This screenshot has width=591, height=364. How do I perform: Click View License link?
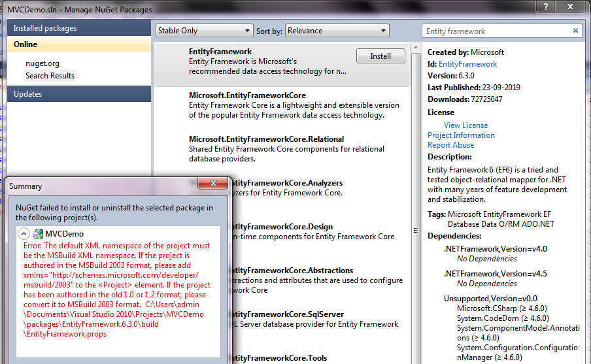tap(466, 125)
